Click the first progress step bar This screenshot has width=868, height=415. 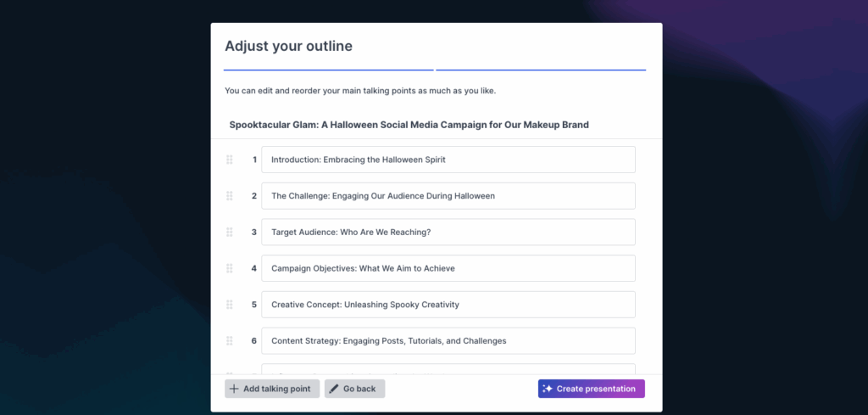[328, 69]
